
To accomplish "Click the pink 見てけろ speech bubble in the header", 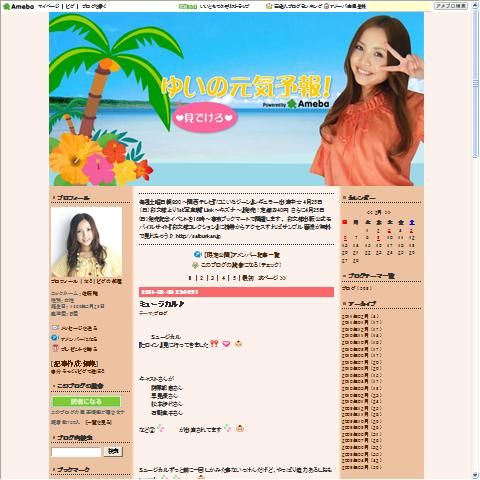I will tap(204, 118).
